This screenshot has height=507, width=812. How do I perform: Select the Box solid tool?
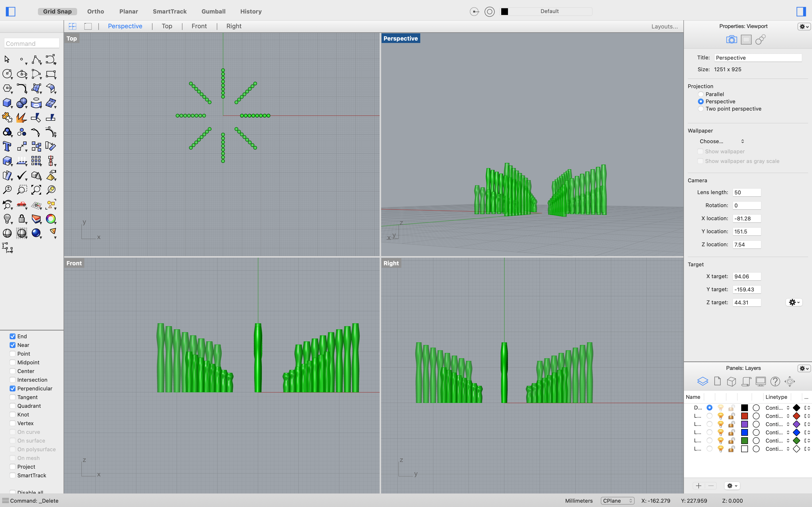pyautogui.click(x=7, y=103)
